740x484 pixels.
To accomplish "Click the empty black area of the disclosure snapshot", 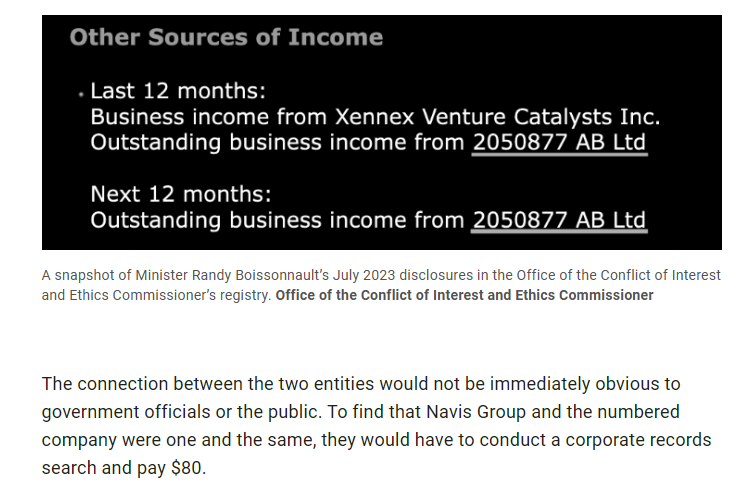I will (600, 60).
